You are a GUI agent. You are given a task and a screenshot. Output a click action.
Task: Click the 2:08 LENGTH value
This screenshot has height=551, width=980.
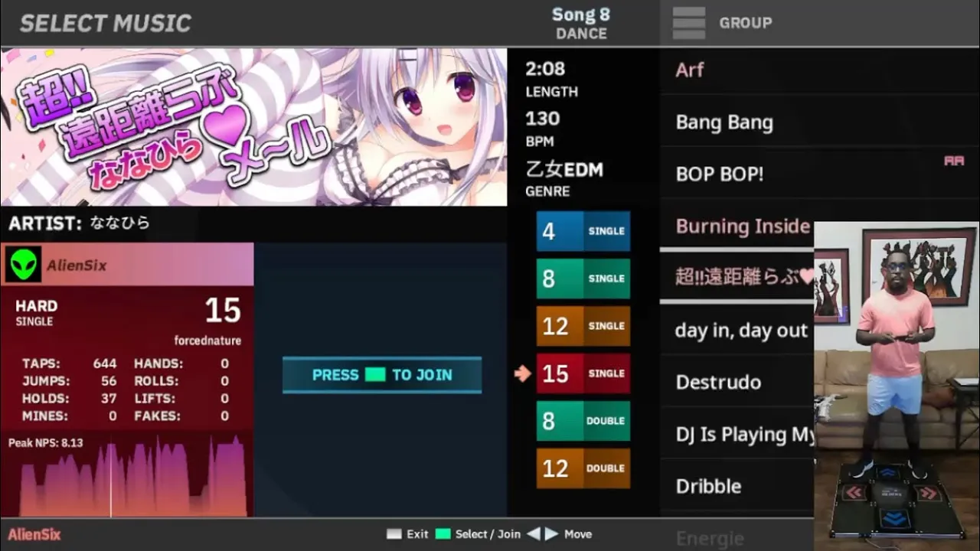(545, 69)
